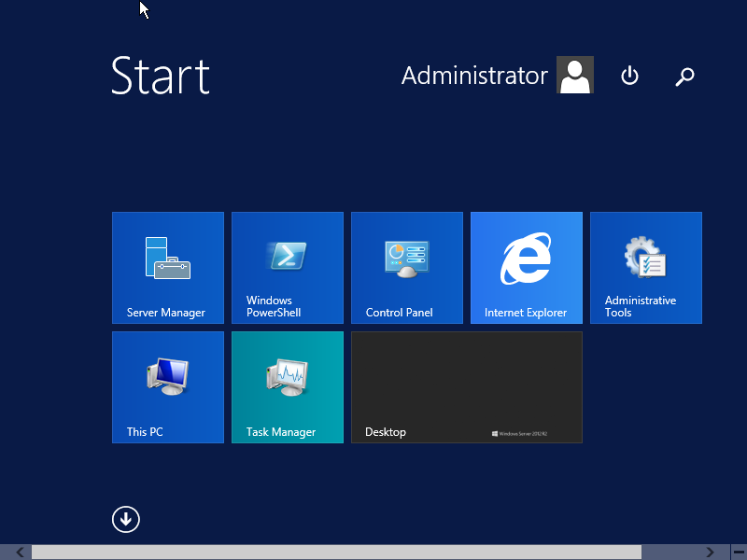This screenshot has height=560, width=747.
Task: Click the Administrator account name
Action: pos(474,76)
